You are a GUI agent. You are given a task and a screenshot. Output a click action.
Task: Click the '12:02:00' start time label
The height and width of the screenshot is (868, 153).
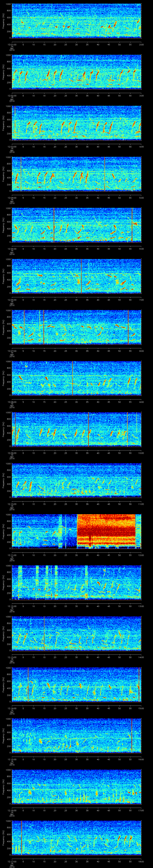[x=12, y=96]
